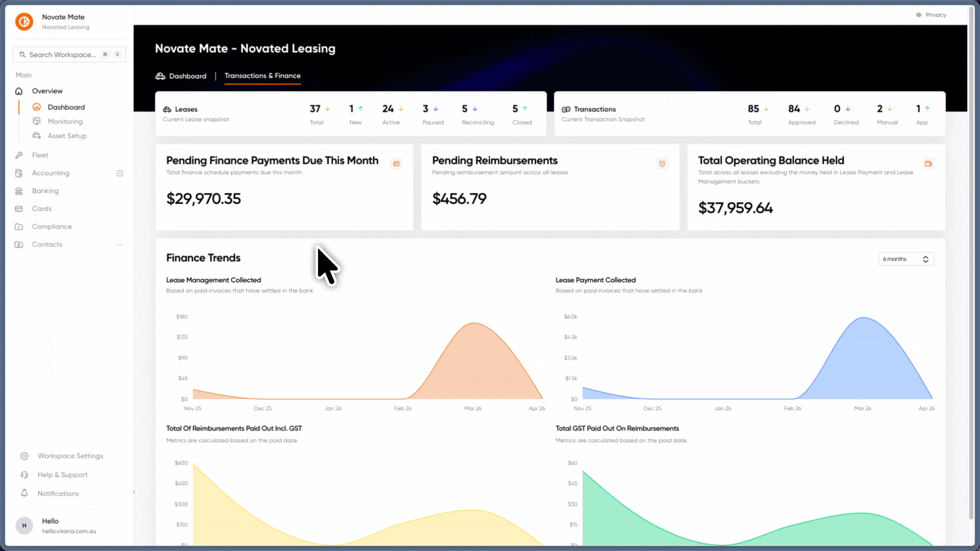This screenshot has width=980, height=551.
Task: Click the page vertical scrollbar
Action: [971, 263]
